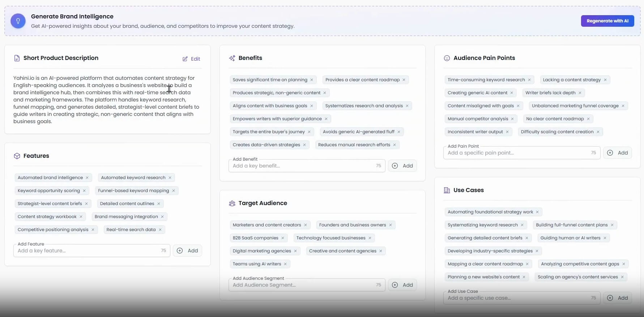The width and height of the screenshot is (644, 317).
Task: Remove 'Creating generic AI content' pain point
Action: point(512,93)
